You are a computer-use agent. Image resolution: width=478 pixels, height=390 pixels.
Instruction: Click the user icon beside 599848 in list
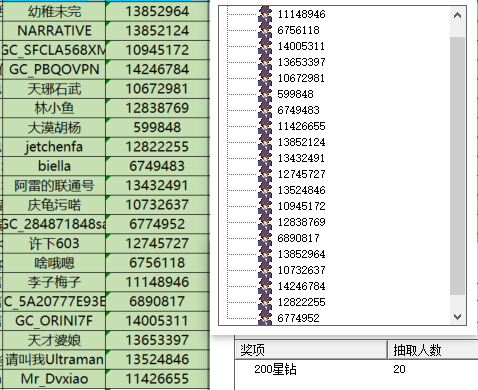(x=265, y=94)
